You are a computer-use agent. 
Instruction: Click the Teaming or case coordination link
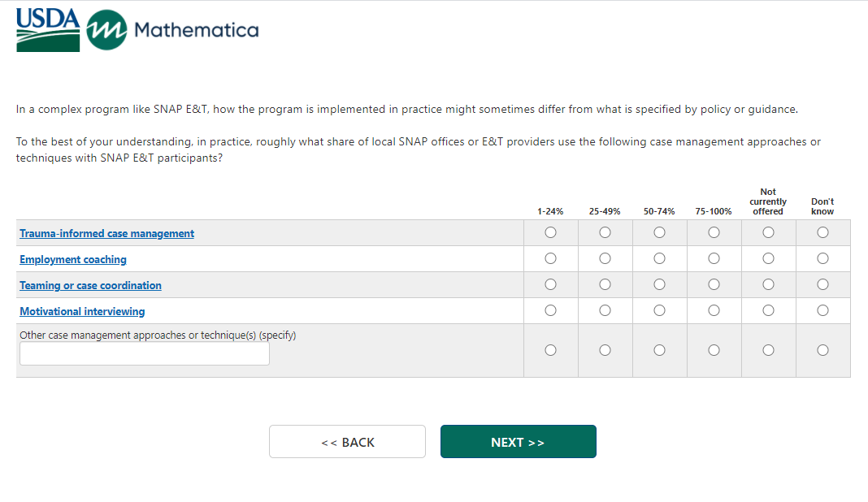(x=90, y=285)
